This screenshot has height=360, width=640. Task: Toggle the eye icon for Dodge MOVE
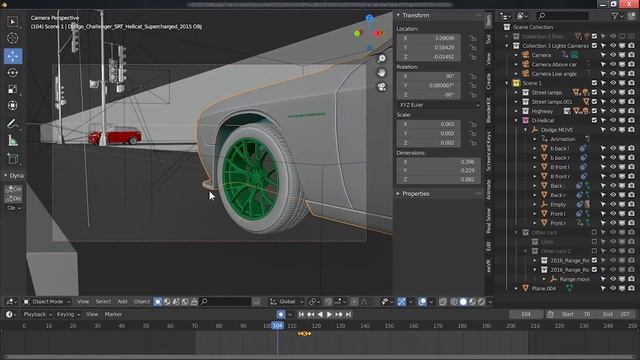click(x=613, y=130)
